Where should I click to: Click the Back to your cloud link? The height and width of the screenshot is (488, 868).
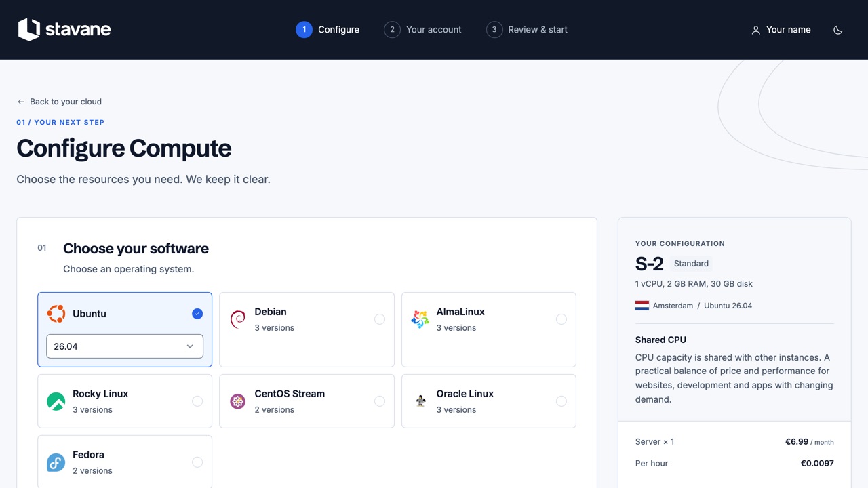(59, 102)
